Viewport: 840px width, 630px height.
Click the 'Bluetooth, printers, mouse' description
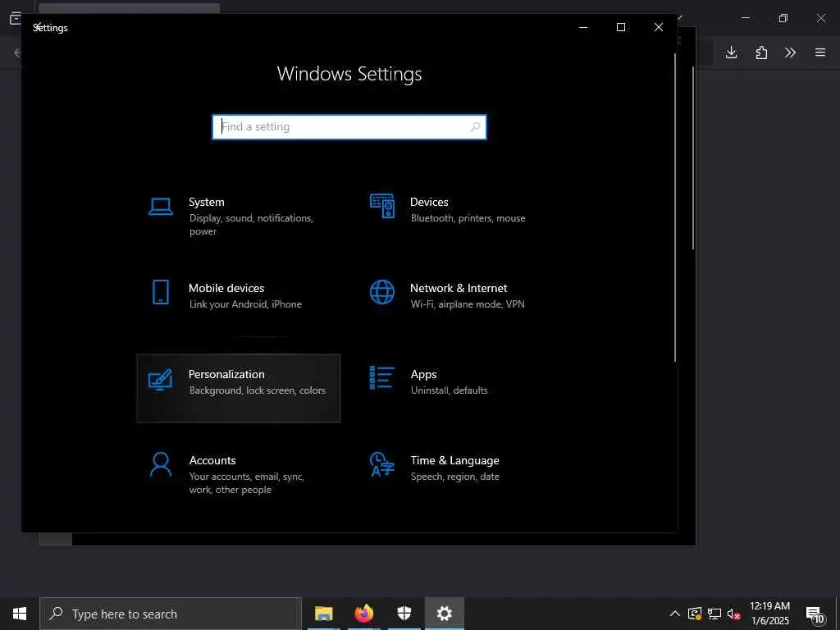[468, 218]
